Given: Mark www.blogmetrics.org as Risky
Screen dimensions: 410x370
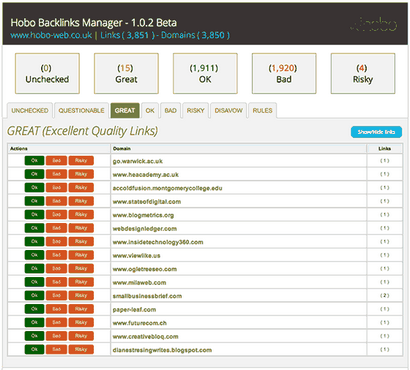Looking at the screenshot, I should pos(81,215).
